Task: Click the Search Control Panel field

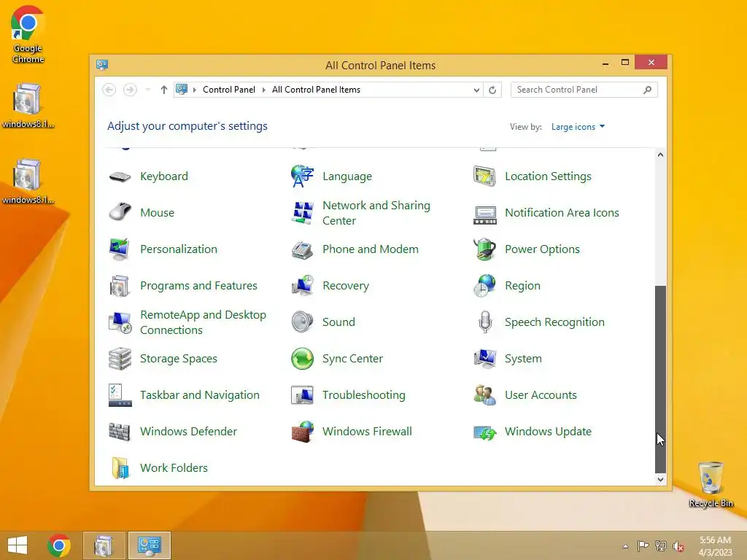Action: [x=584, y=90]
